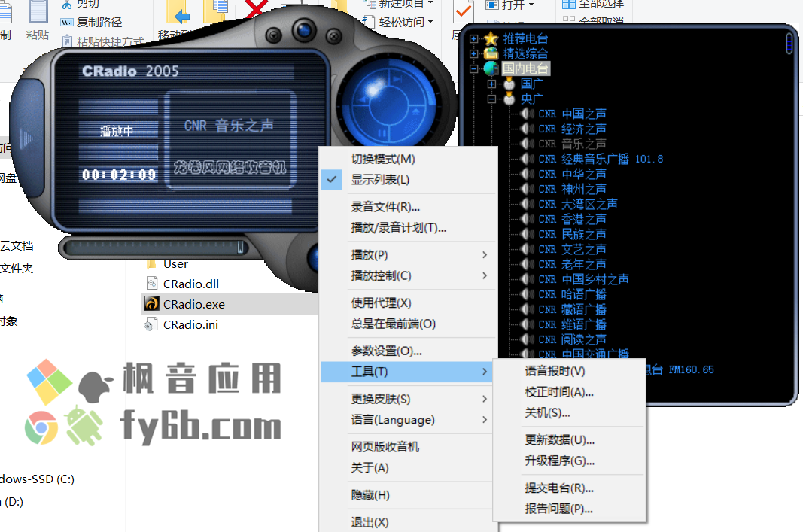Collapse the 央广 tree node
This screenshot has width=803, height=532.
pos(491,99)
